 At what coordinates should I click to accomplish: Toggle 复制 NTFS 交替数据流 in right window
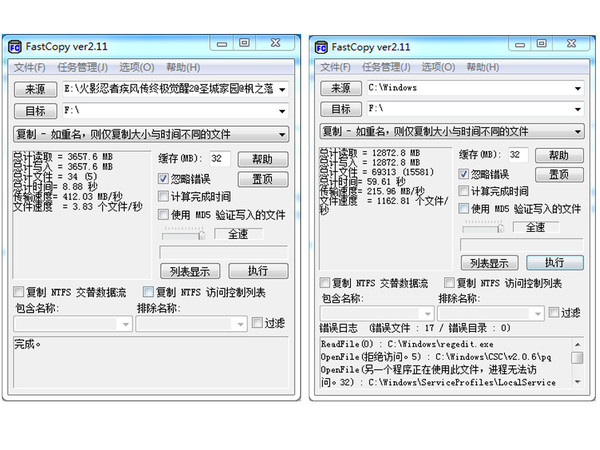click(324, 283)
